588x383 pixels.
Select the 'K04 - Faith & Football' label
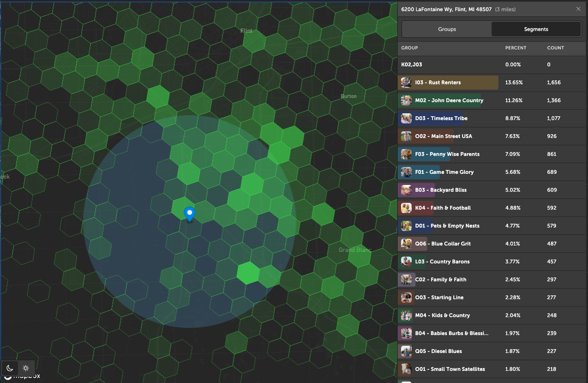[443, 208]
